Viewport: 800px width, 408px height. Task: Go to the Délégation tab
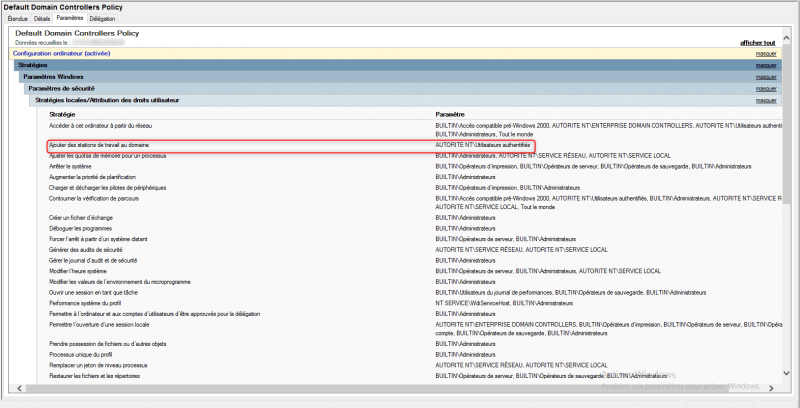tap(102, 19)
